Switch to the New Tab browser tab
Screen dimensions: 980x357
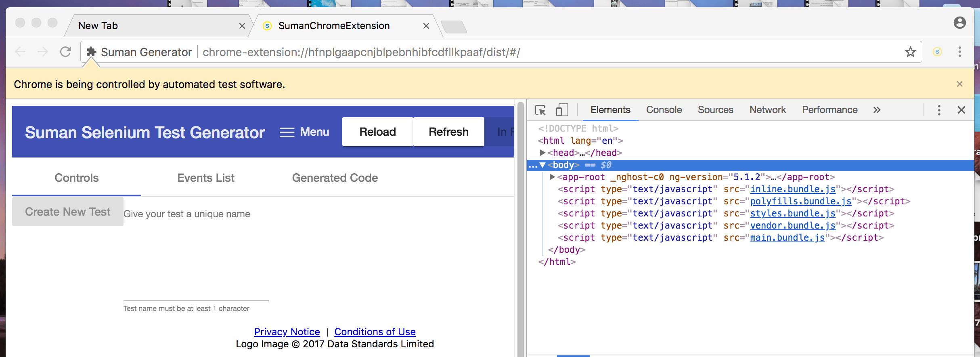pyautogui.click(x=157, y=26)
